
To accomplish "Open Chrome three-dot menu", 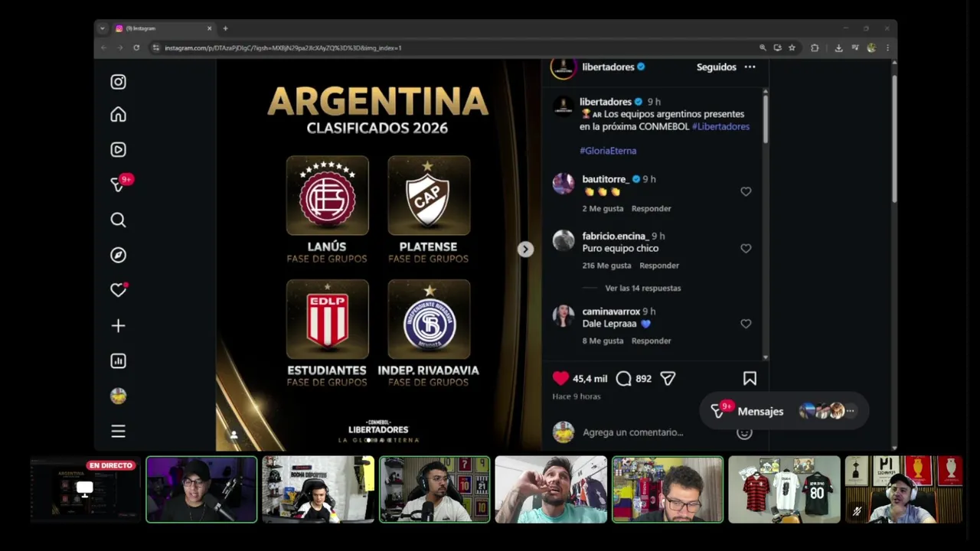I will tap(887, 47).
